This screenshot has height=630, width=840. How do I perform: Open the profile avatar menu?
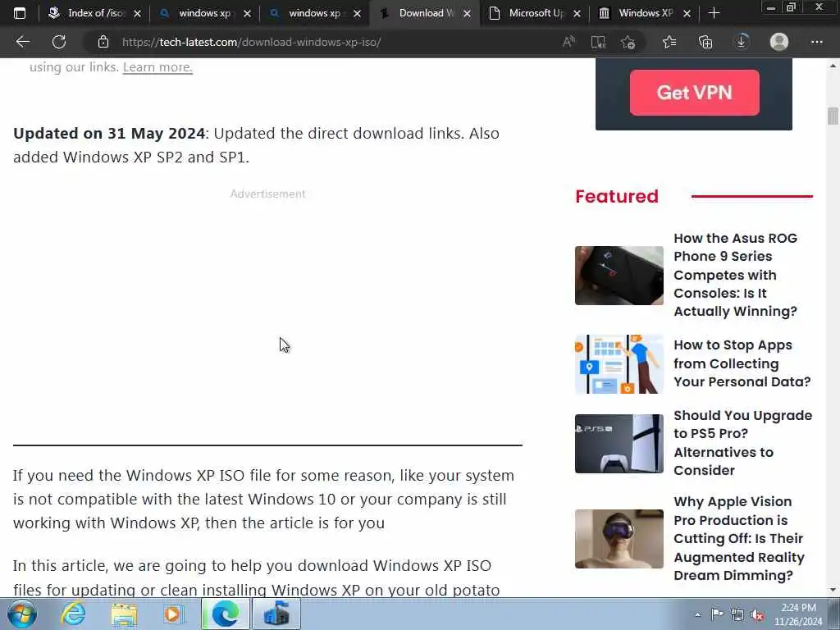pyautogui.click(x=779, y=42)
